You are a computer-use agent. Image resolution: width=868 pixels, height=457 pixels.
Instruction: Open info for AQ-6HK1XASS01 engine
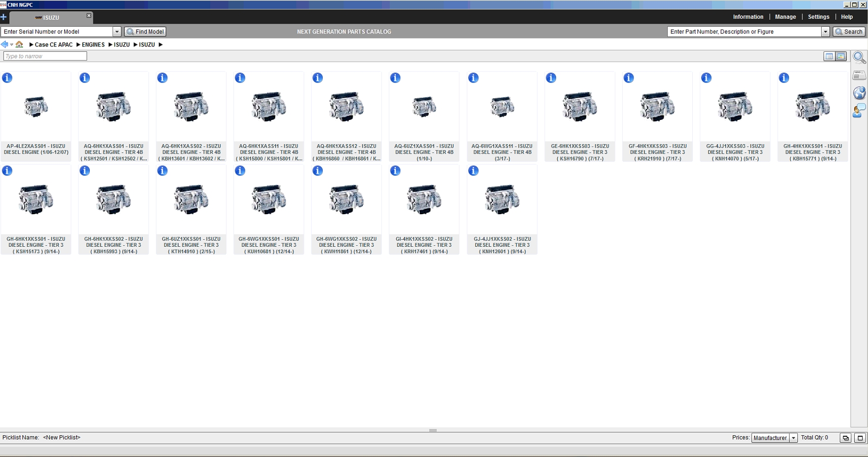point(85,78)
